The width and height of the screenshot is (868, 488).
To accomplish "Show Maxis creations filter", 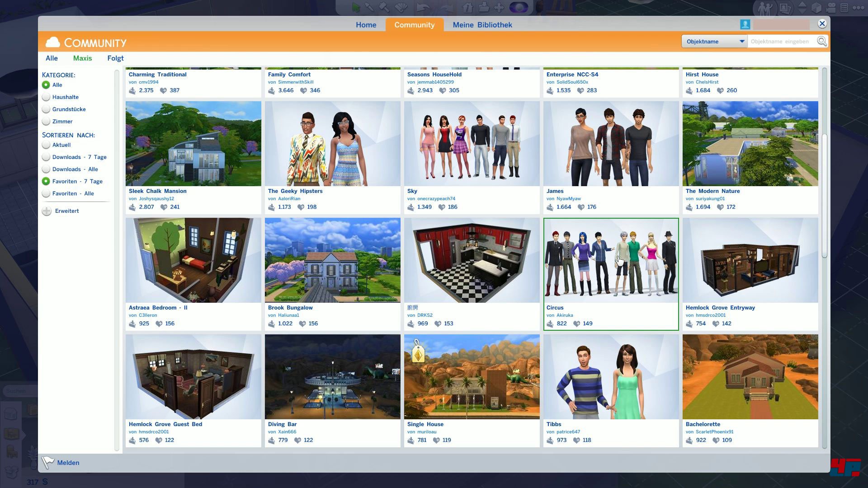I will 82,58.
